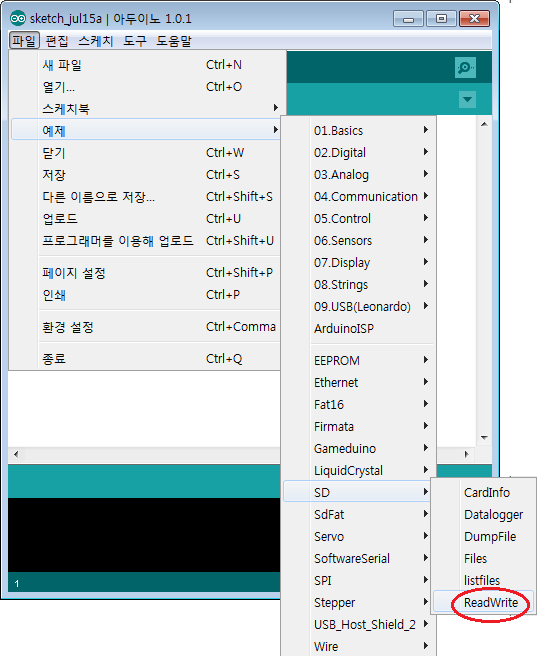
Task: Expand the Stepper library examples
Action: [x=359, y=602]
